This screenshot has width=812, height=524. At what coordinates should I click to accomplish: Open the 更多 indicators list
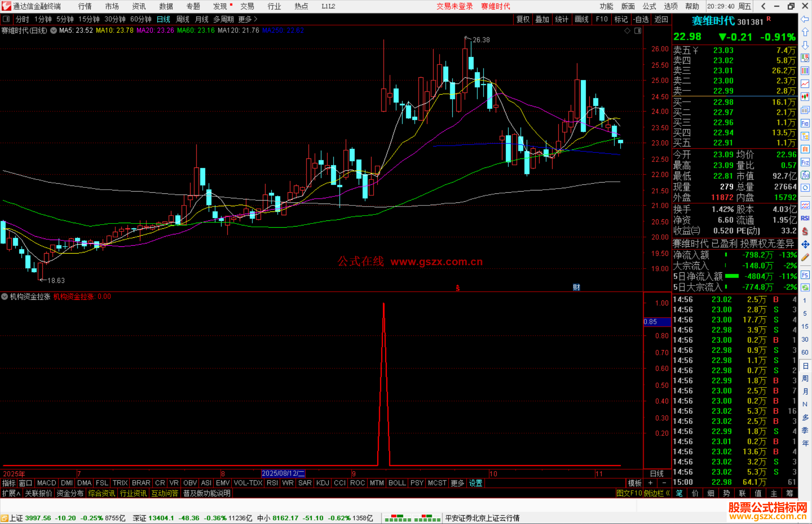point(457,483)
